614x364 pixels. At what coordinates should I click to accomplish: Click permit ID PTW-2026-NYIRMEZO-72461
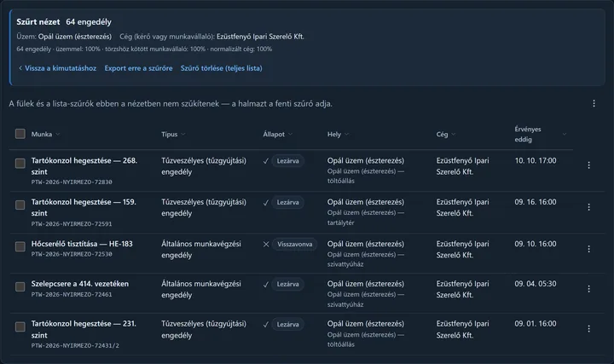coord(72,294)
